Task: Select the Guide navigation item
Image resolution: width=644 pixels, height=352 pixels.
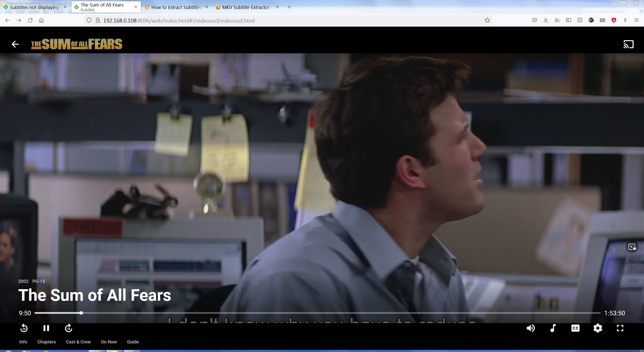Action: tap(133, 342)
